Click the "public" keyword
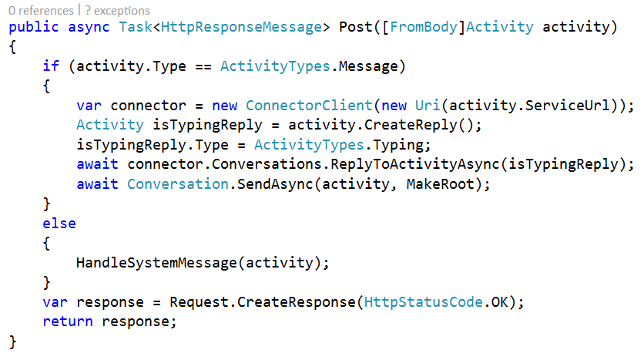The image size is (644, 360). click(x=34, y=27)
